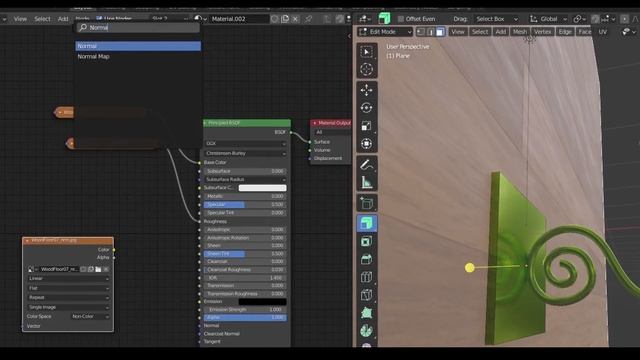Open the Non-Color color space dropdown

click(x=89, y=316)
